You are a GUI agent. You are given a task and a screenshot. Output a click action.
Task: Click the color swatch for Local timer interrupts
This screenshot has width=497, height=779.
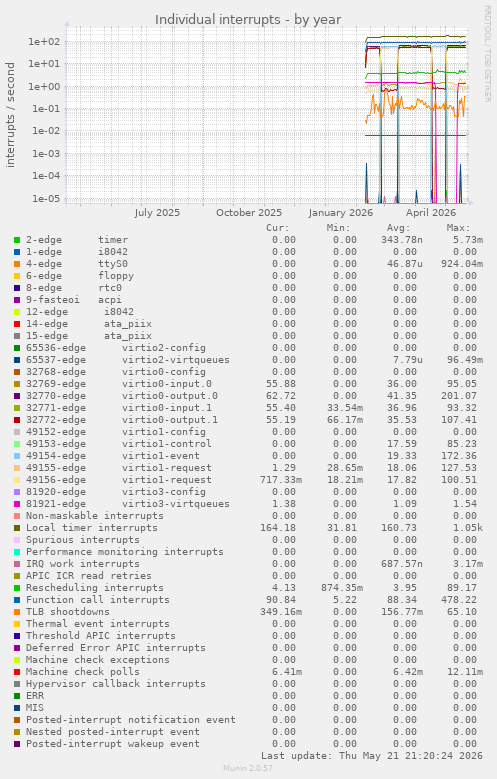[17, 528]
